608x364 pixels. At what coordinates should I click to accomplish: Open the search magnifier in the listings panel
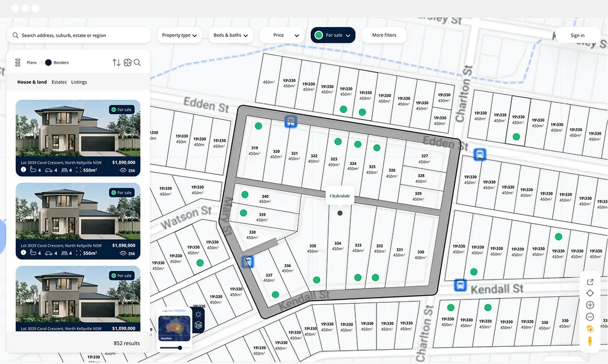point(136,62)
